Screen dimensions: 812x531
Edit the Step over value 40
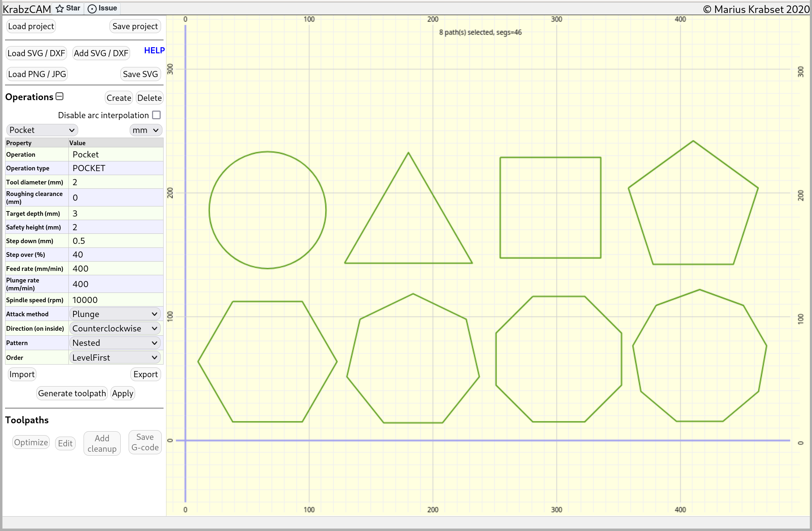pos(116,255)
